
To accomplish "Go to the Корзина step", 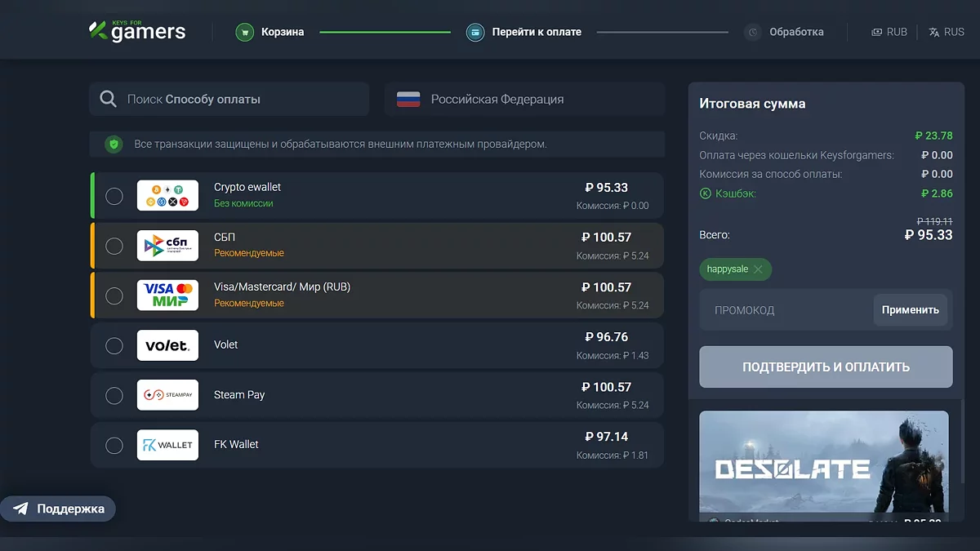I will click(x=282, y=33).
